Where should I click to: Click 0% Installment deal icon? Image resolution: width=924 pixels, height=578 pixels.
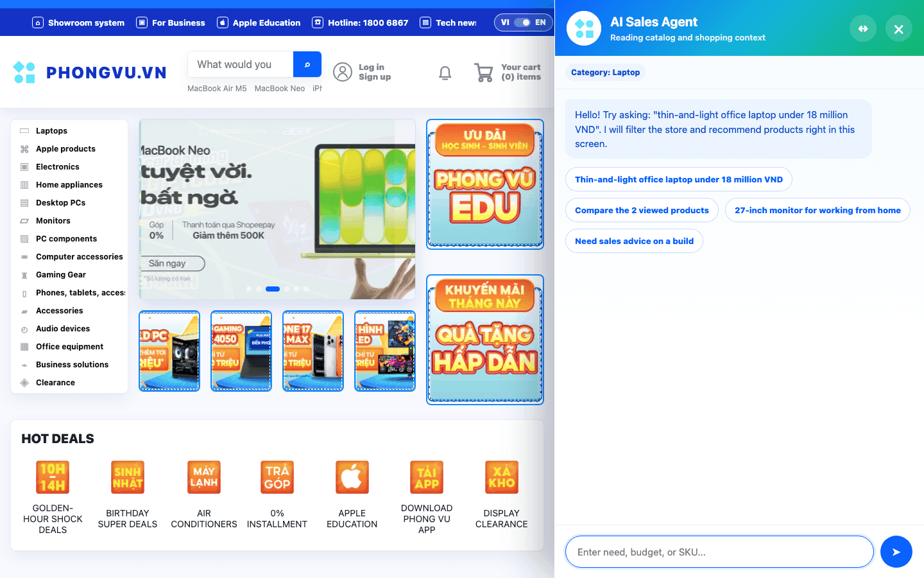pyautogui.click(x=277, y=477)
